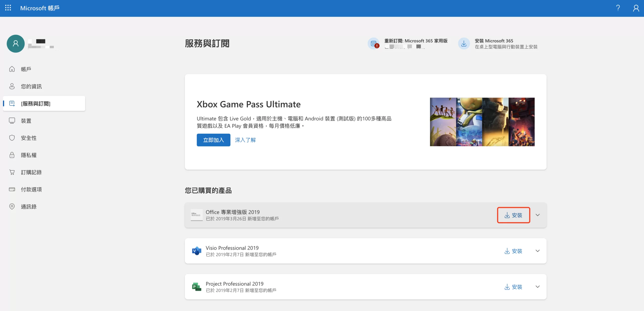Expand Office 專業增強版 2019 details chevron
This screenshot has height=311, width=644.
click(538, 215)
